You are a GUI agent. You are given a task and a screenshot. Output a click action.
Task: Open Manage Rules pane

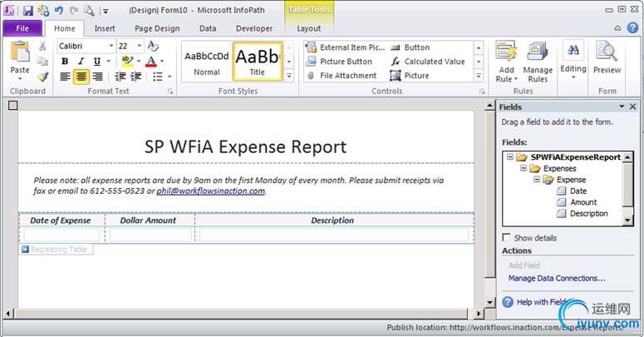pos(538,62)
